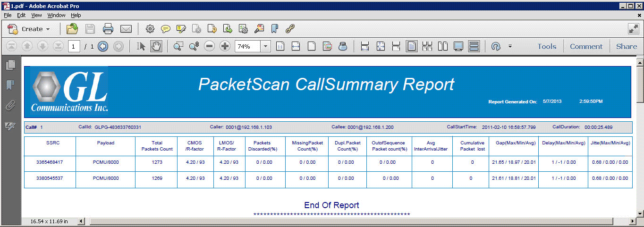Zoom in with plus button
The width and height of the screenshot is (644, 227).
(x=225, y=46)
